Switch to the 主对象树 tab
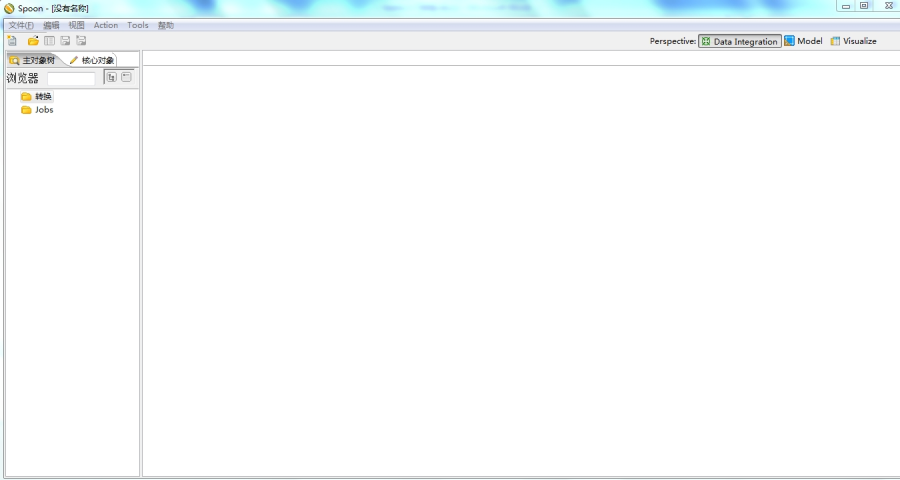Viewport: 900px width, 480px height. (x=33, y=60)
